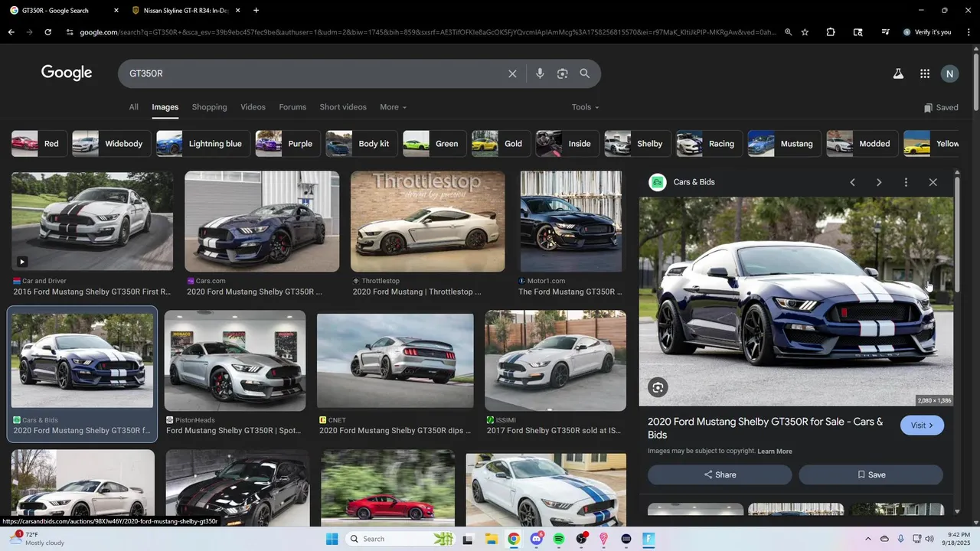Submit search with magnifier icon
The width and height of the screenshot is (980, 551).
[x=585, y=73]
